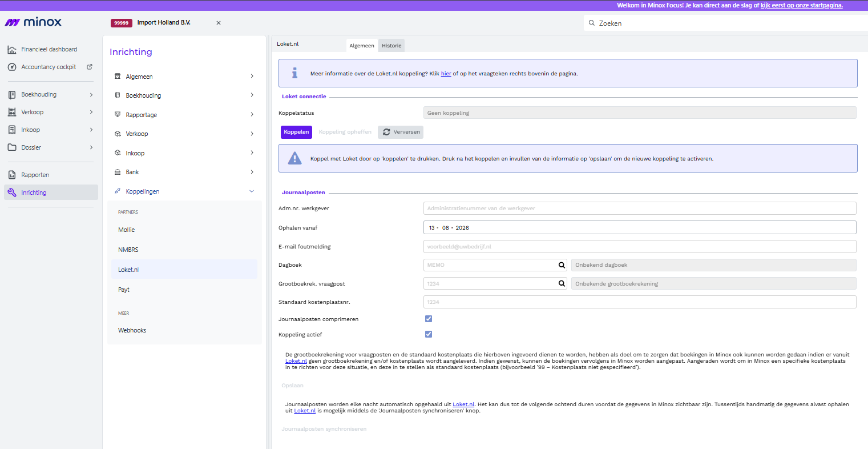Expand Verkoop chevron in main sidebar
The width and height of the screenshot is (868, 449).
click(x=91, y=112)
